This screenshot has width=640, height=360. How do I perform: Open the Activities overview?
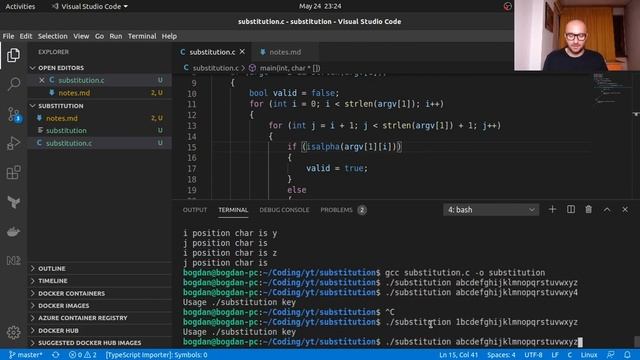(x=20, y=6)
